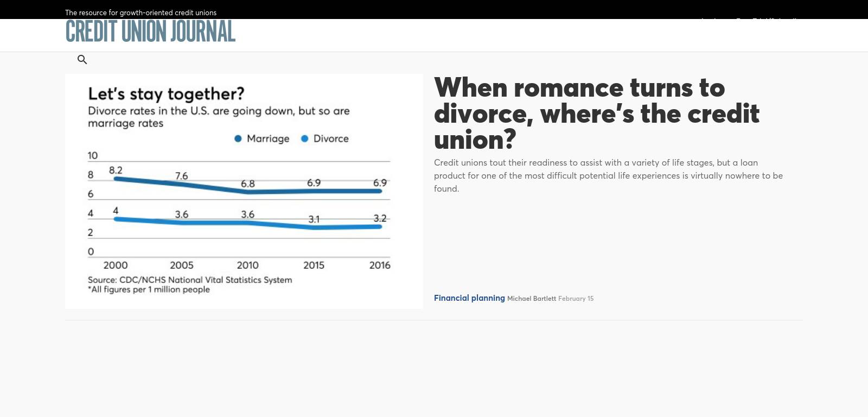This screenshot has height=417, width=868.
Task: Click the "All figures per 1 million" footnote
Action: point(149,290)
